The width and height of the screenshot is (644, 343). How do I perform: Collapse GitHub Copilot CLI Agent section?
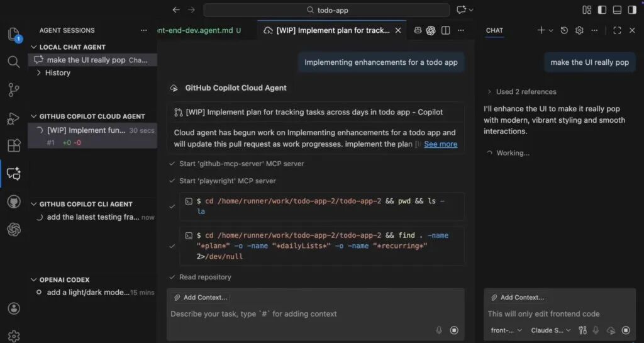[x=34, y=204]
